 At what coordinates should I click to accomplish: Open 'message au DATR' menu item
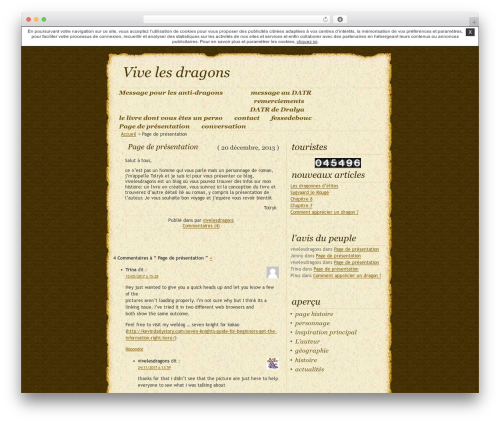click(x=281, y=93)
